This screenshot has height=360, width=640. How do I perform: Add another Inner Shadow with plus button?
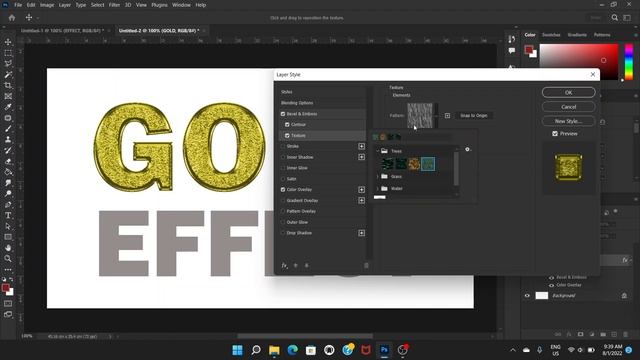coord(361,157)
